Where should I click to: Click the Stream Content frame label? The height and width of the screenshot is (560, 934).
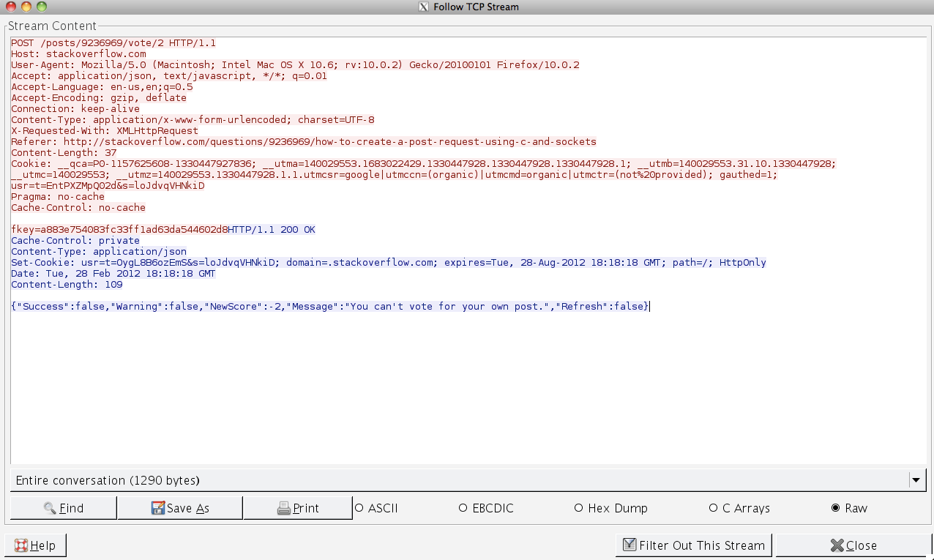pyautogui.click(x=53, y=26)
